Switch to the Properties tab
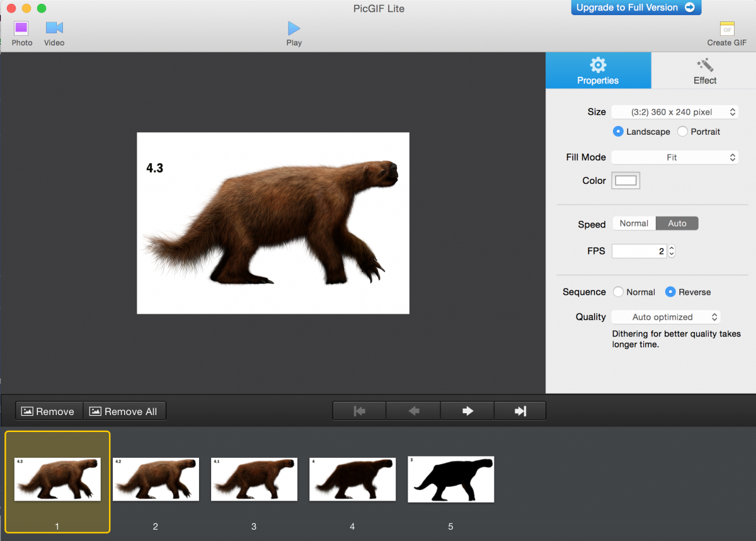Screen dimensions: 756x541 pos(597,71)
